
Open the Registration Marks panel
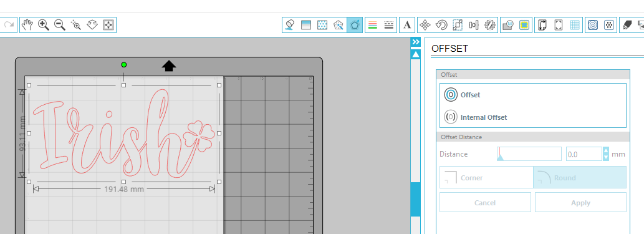pos(559,25)
